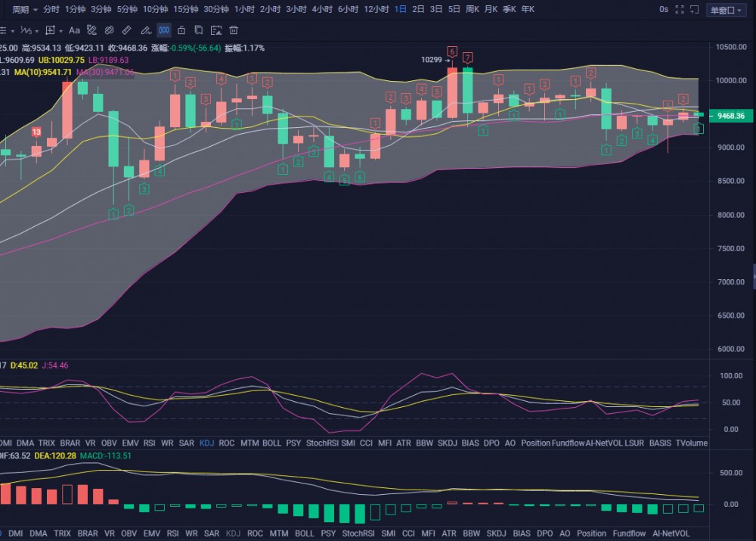Switch to the BOLL indicator tab
This screenshot has height=541, width=756.
pos(272,443)
